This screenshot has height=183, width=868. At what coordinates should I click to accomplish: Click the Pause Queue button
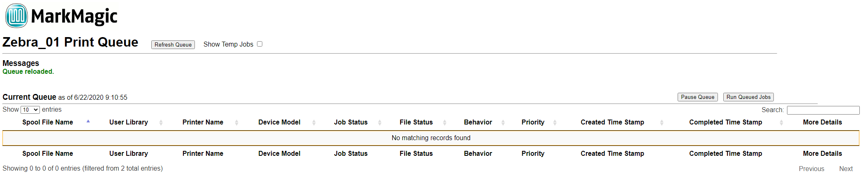pos(698,97)
